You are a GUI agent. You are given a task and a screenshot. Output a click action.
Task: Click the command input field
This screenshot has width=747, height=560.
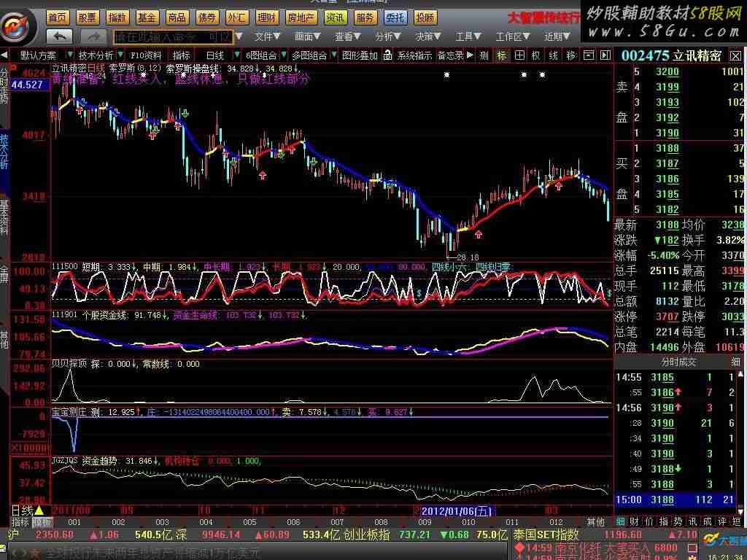(x=174, y=36)
